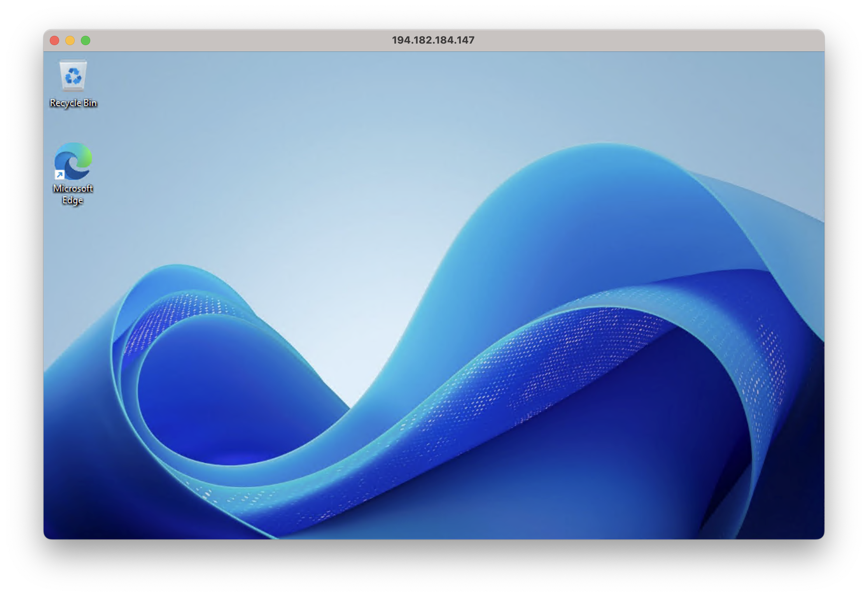Click the word 'Edge' under the shortcut
The height and width of the screenshot is (597, 868).
tap(73, 200)
